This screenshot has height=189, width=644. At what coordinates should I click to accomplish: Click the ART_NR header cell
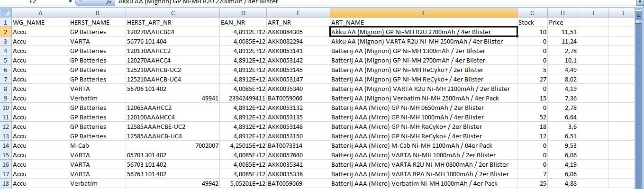298,23
